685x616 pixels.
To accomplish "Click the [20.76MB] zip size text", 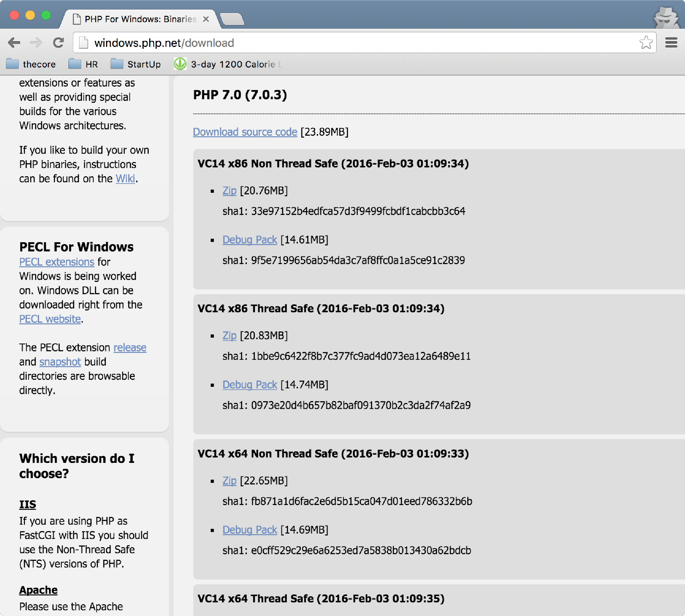I will [264, 191].
